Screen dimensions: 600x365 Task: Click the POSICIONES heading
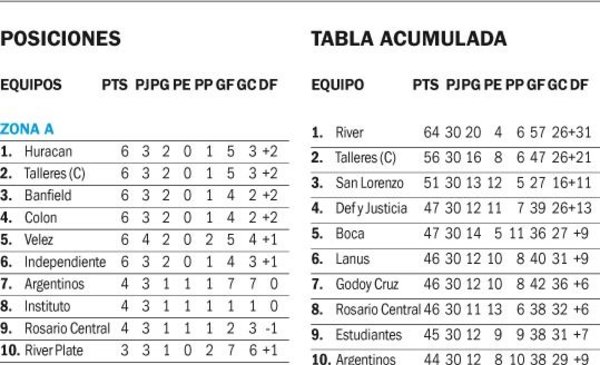pyautogui.click(x=60, y=39)
